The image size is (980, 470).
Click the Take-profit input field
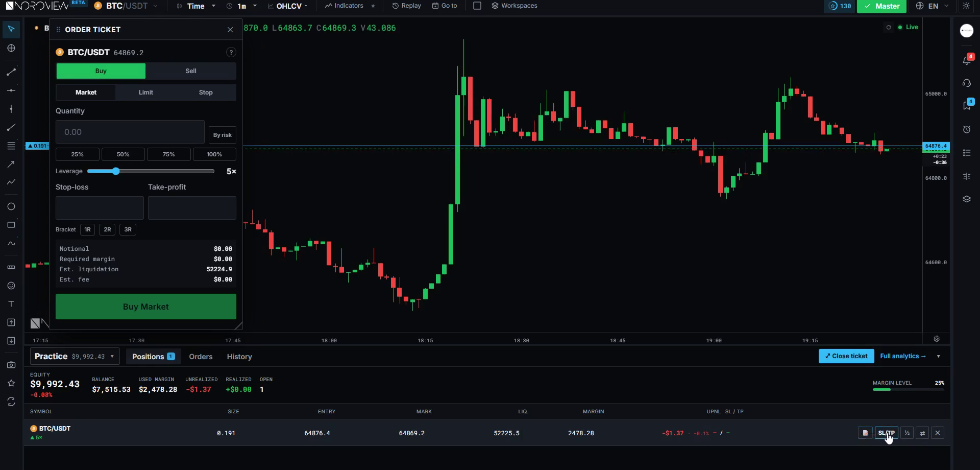tap(192, 208)
